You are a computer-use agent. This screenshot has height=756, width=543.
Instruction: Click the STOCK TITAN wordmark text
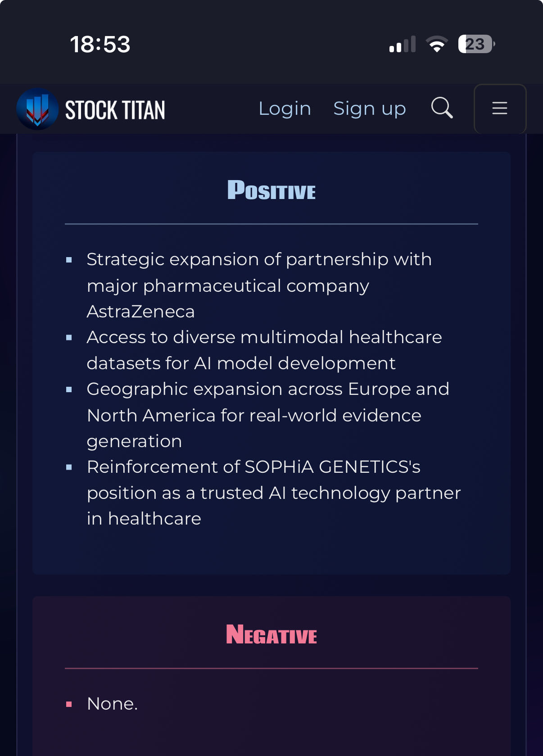(x=115, y=110)
